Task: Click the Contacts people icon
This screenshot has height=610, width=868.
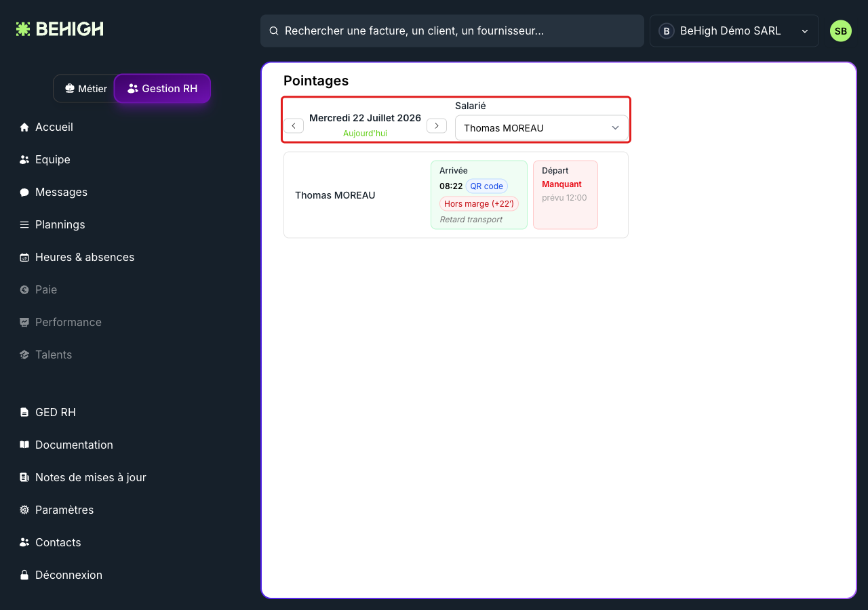Action: coord(24,543)
